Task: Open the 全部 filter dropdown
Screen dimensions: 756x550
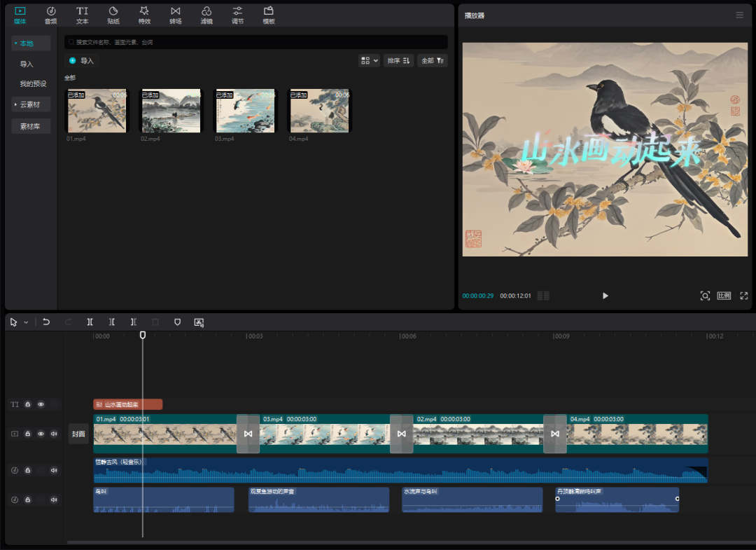Action: pyautogui.click(x=433, y=61)
